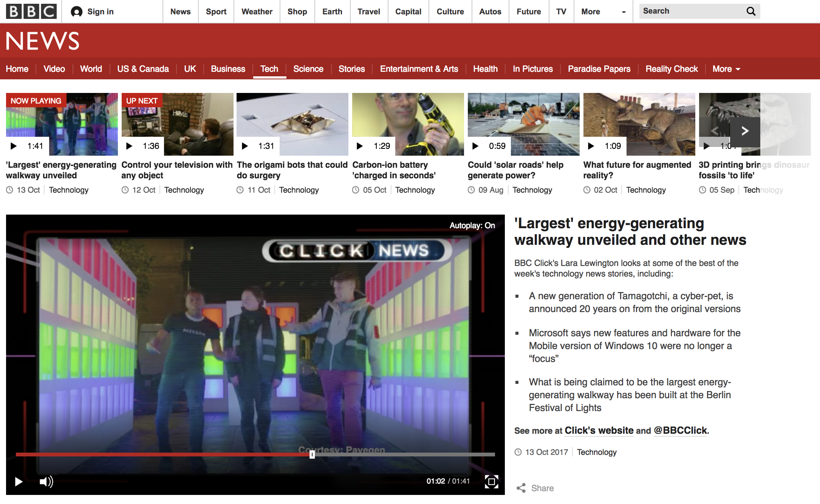Click in the Search input field
Screen dimensions: 820x504
[692, 11]
